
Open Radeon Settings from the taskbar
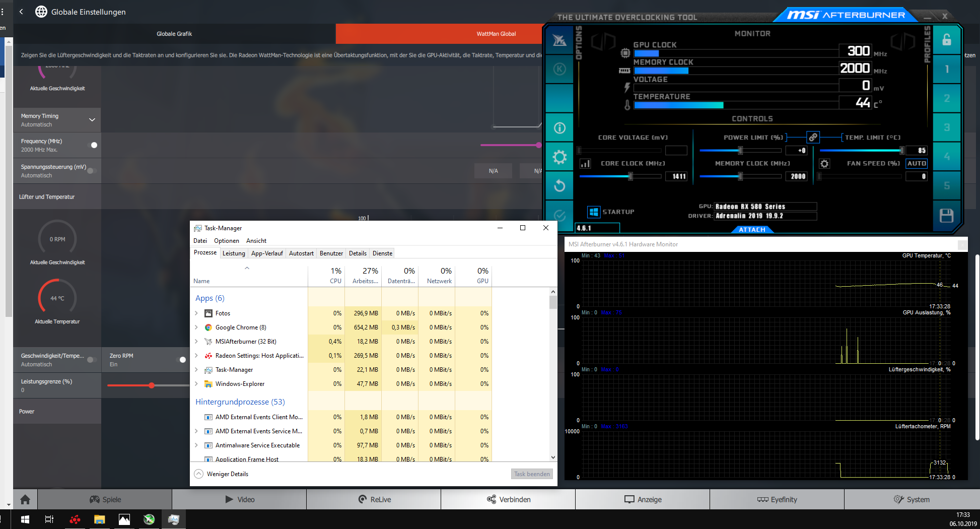point(75,519)
